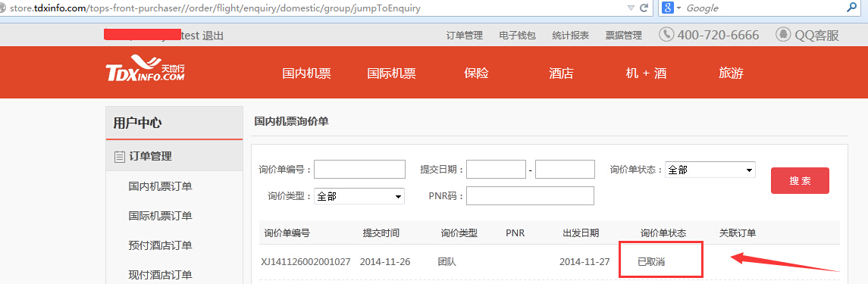Click the 订单管理 sidebar list icon
868x284 pixels.
pyautogui.click(x=119, y=157)
